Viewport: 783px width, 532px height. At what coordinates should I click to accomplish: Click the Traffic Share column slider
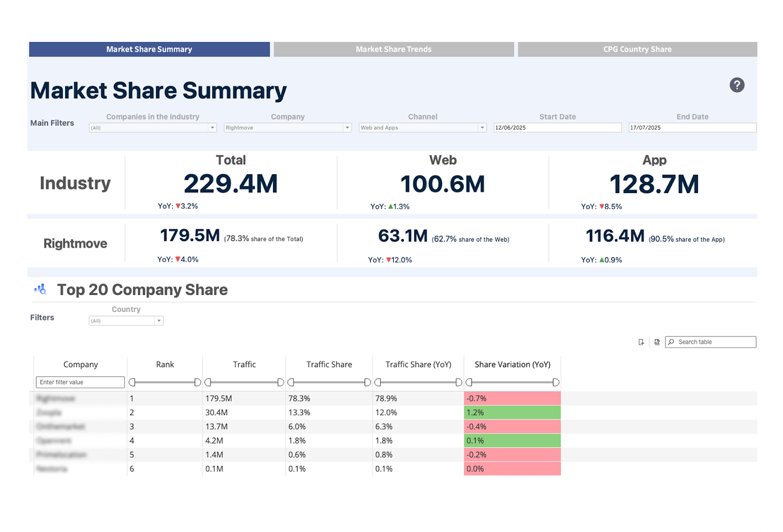click(x=329, y=382)
